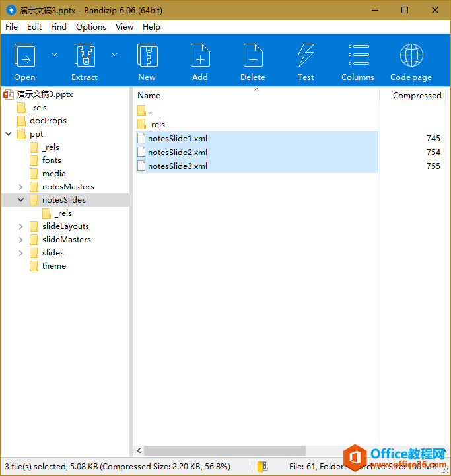Collapse the notesSlides folder in tree
451x476 pixels.
point(21,200)
